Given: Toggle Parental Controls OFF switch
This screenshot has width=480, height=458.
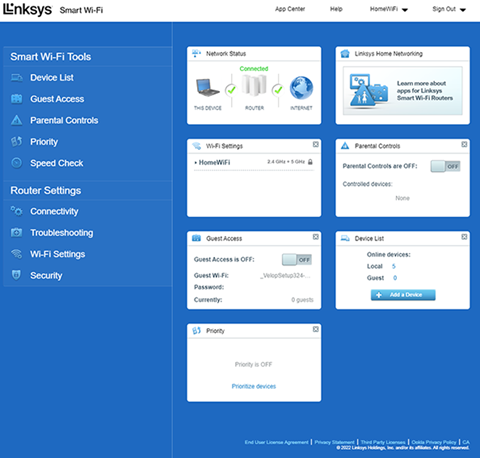Looking at the screenshot, I should coord(445,166).
